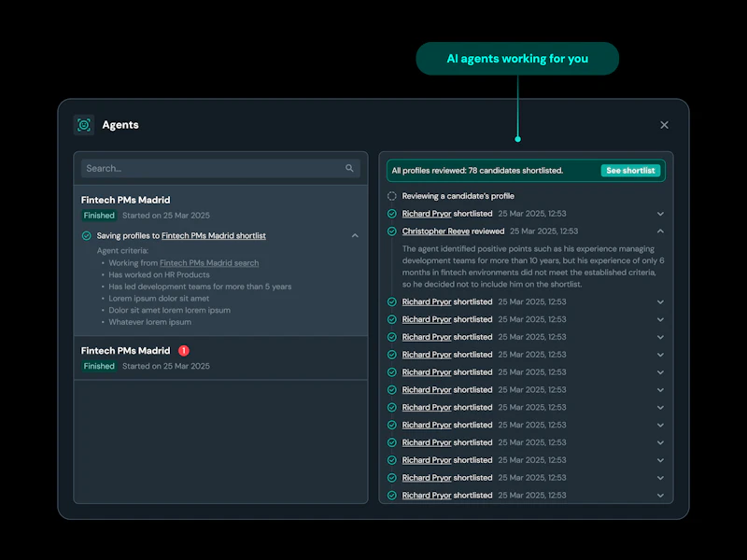747x560 pixels.
Task: Click the checkmark beside Saving profiles entry
Action: (x=87, y=235)
